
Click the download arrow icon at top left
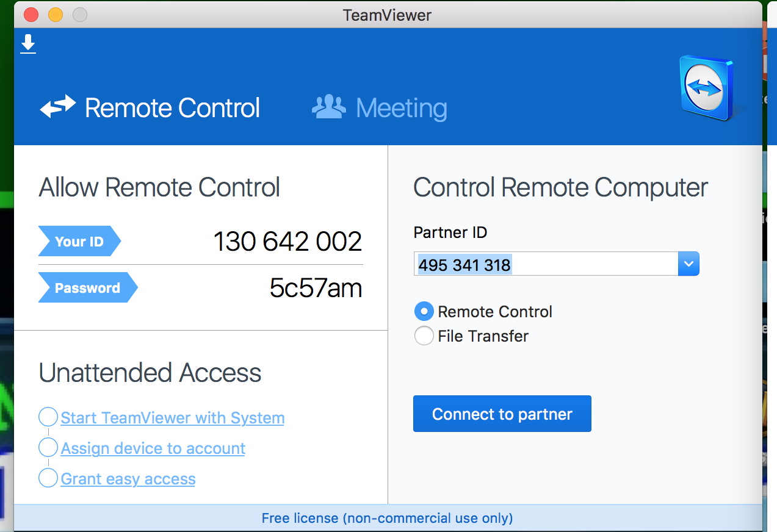[x=28, y=44]
